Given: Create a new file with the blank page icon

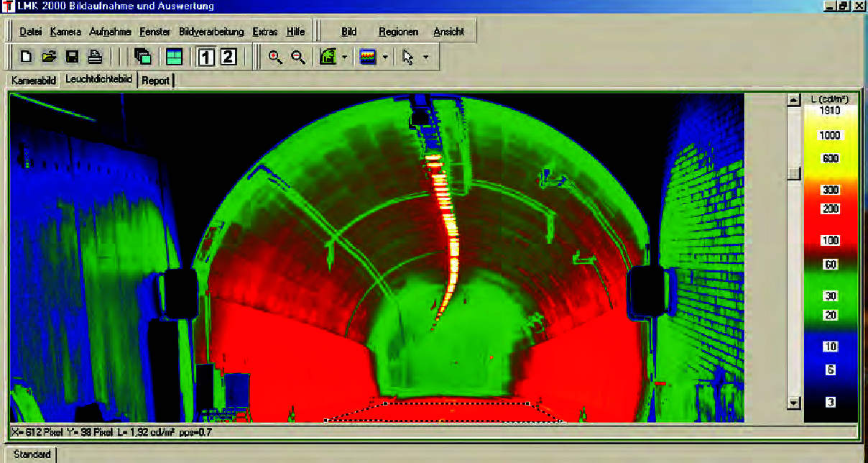Looking at the screenshot, I should pyautogui.click(x=27, y=57).
